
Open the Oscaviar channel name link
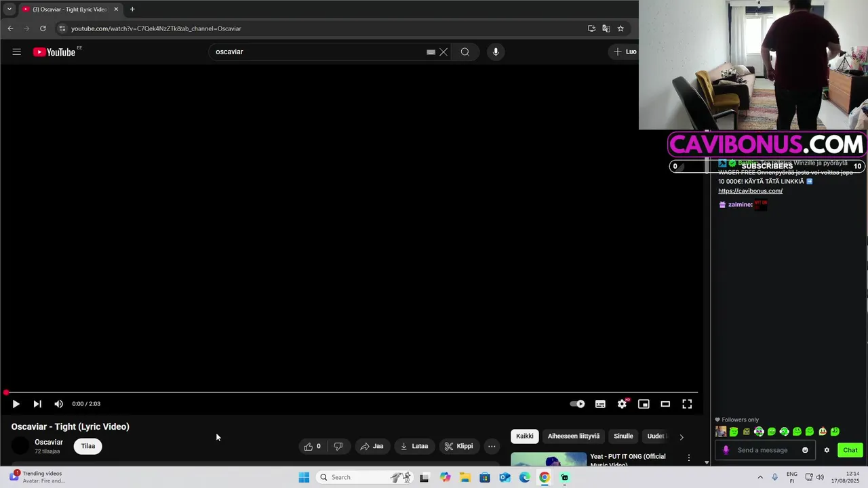49,442
